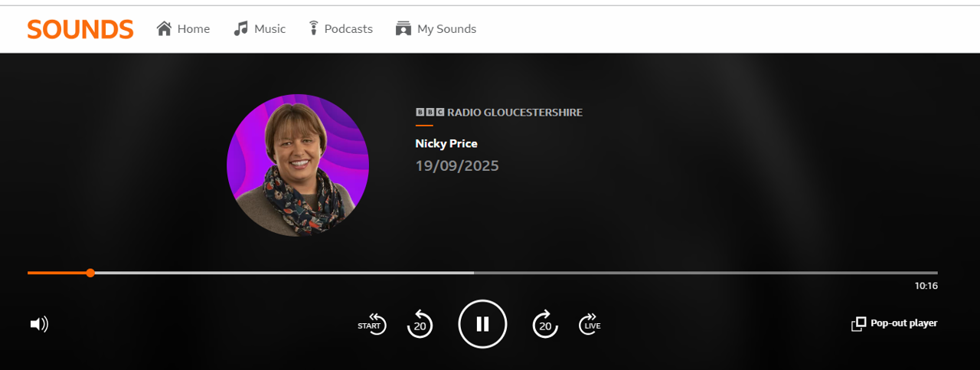This screenshot has height=370, width=980.
Task: Click the orange SOUNDS logo
Action: [x=80, y=29]
